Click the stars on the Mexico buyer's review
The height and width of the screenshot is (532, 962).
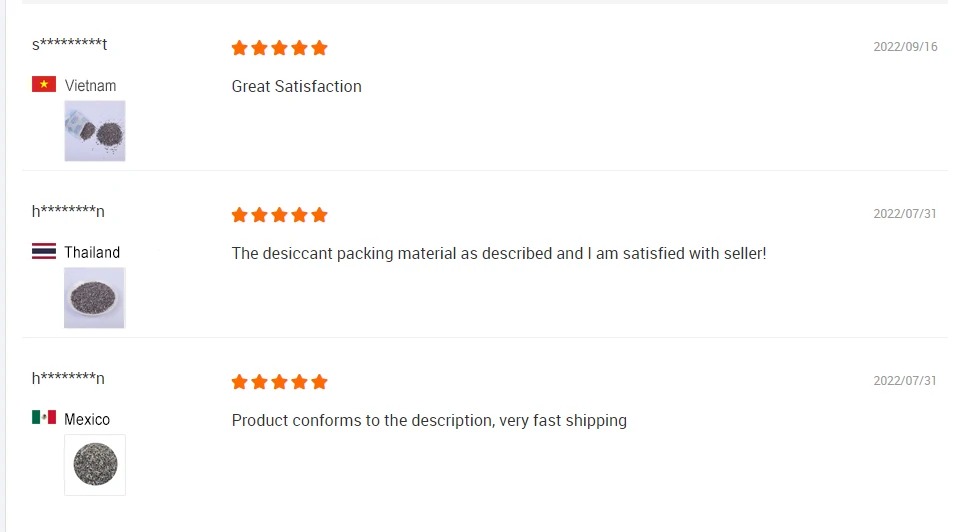[x=279, y=382]
